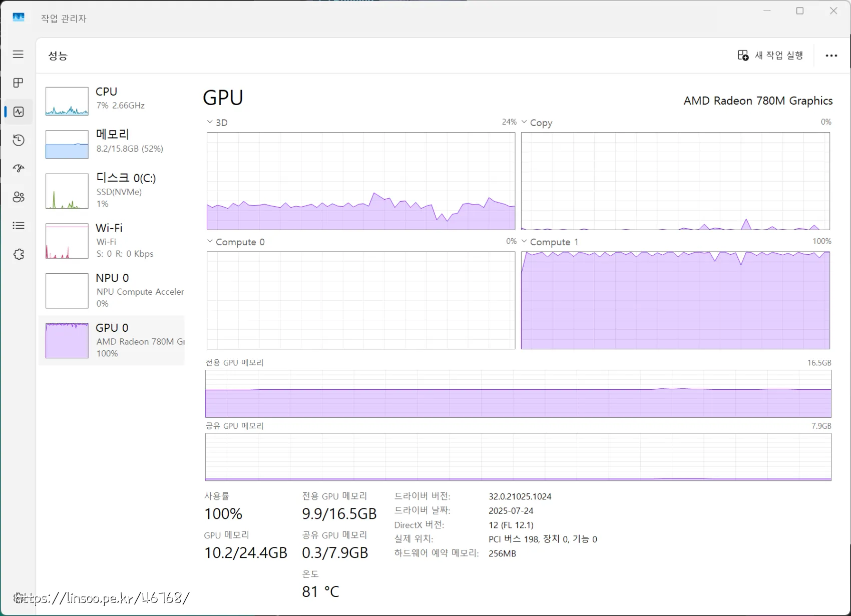
Task: Click the 7.9GB shared memory graph maximum label
Action: [x=821, y=426]
